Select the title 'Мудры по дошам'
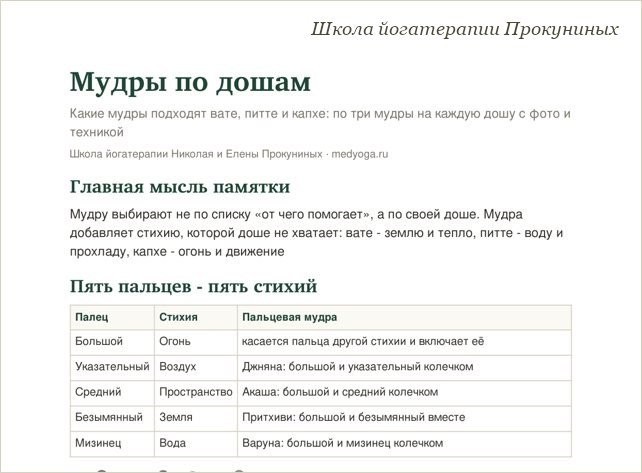 click(190, 82)
